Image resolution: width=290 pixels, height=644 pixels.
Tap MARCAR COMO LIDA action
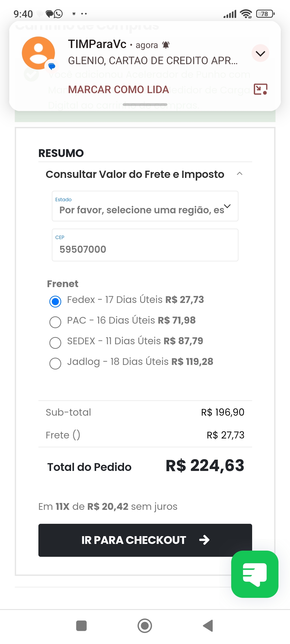coord(118,90)
